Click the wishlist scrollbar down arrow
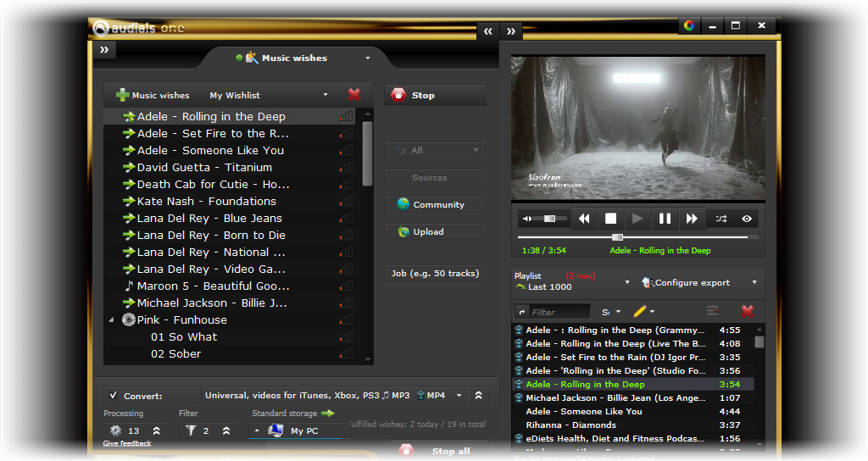This screenshot has width=868, height=461. tap(368, 359)
